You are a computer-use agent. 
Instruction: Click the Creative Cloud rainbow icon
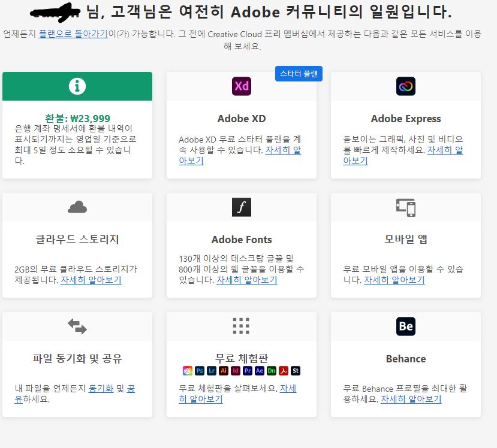(188, 371)
